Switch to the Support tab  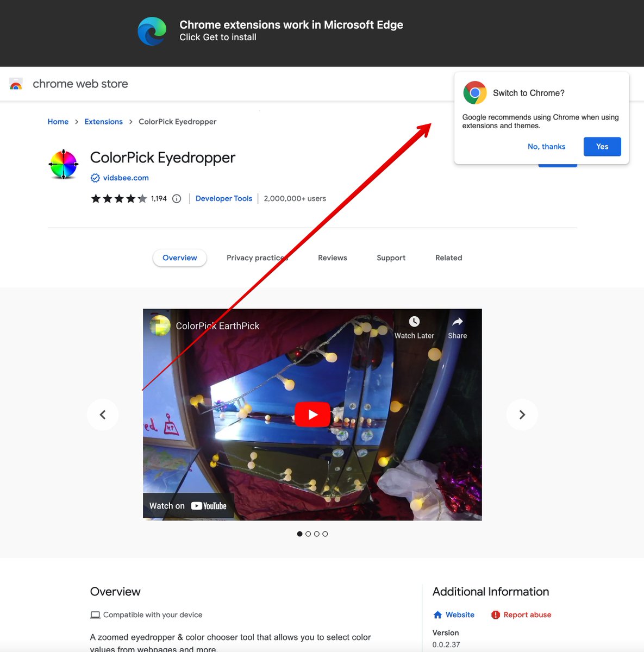coord(391,258)
